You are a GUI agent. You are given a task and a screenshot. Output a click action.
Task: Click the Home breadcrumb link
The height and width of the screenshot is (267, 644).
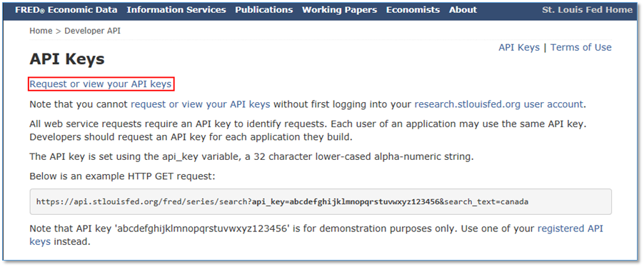click(41, 31)
